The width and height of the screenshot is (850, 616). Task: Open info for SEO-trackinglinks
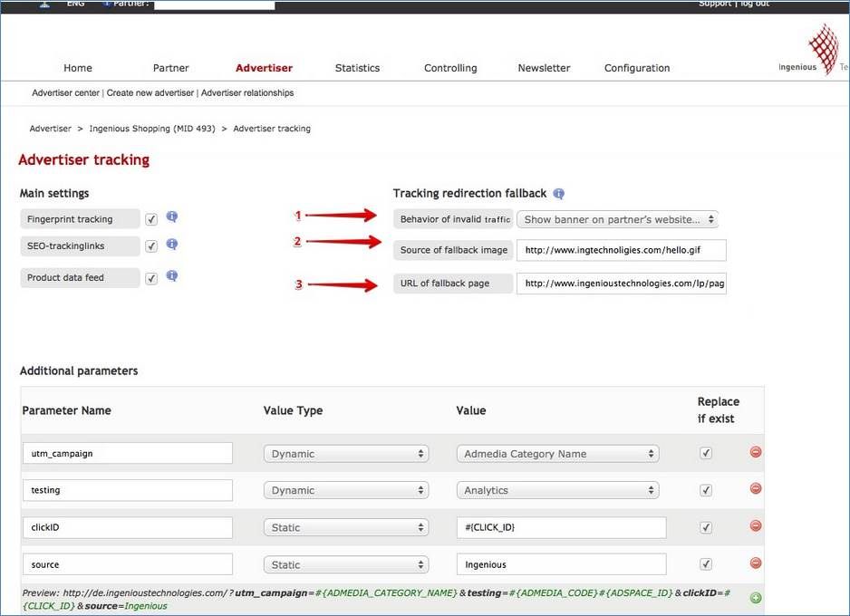pos(172,245)
